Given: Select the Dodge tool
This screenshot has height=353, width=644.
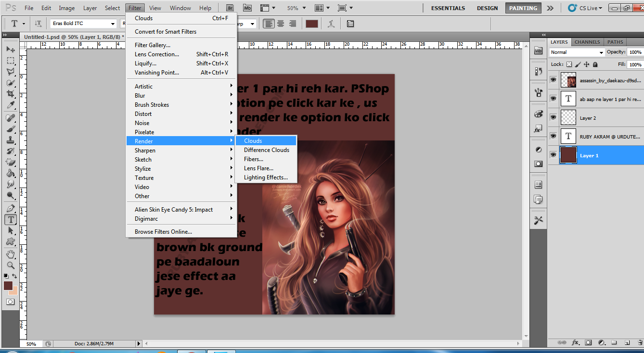Looking at the screenshot, I should pyautogui.click(x=10, y=195).
